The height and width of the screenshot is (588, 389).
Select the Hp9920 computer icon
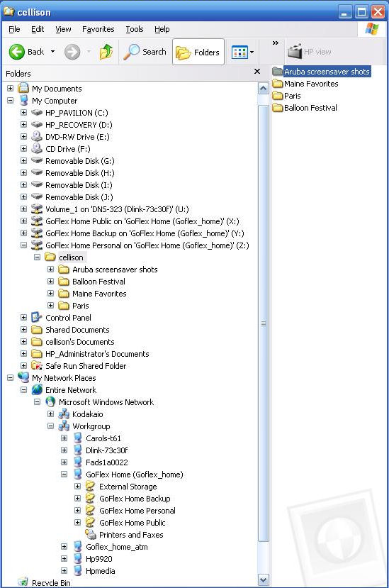(77, 559)
